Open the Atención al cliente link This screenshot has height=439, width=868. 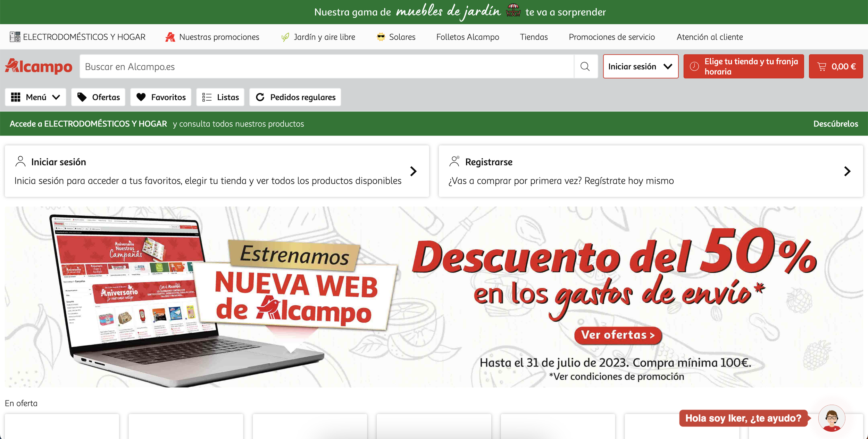click(709, 37)
